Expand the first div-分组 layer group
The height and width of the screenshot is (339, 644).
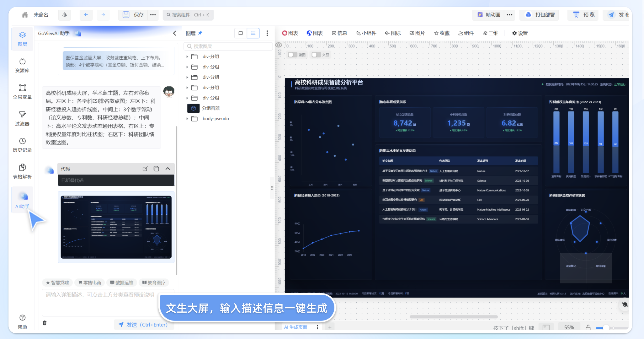click(x=187, y=56)
